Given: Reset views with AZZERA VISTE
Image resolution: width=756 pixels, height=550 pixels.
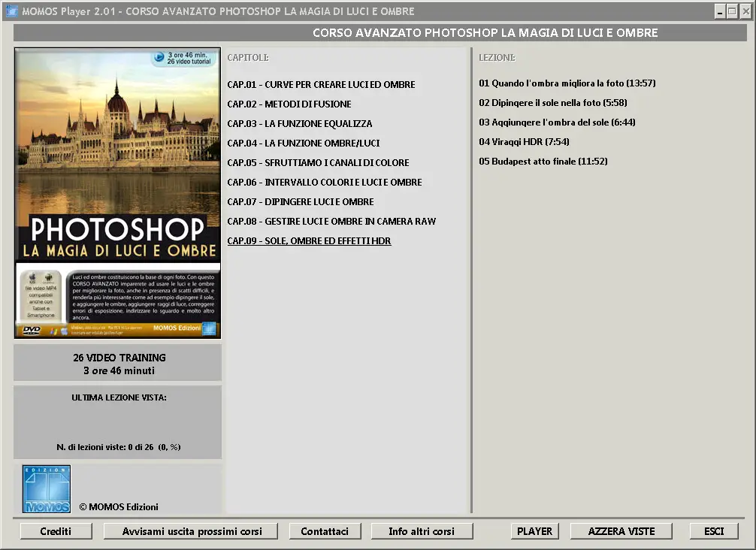Looking at the screenshot, I should pos(621,531).
